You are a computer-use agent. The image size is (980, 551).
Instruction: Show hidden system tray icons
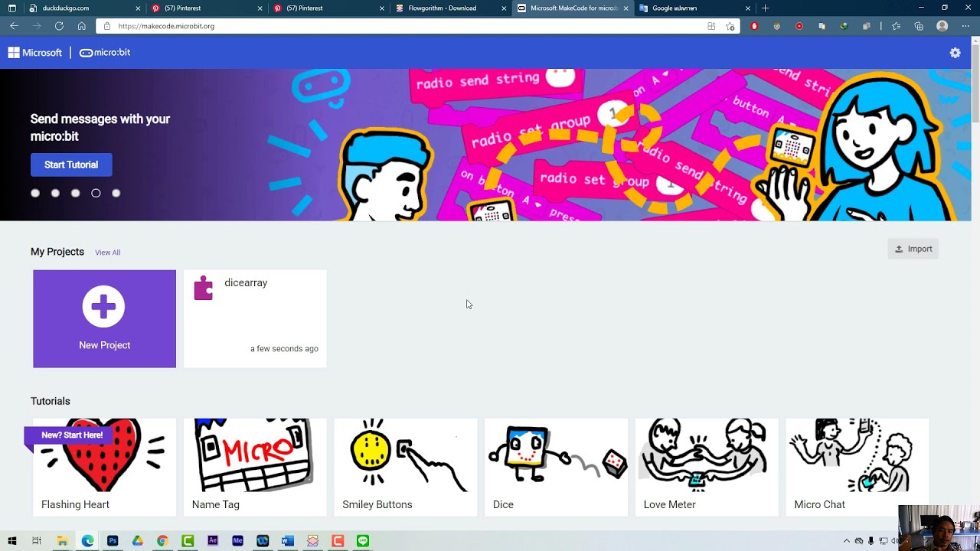click(846, 541)
